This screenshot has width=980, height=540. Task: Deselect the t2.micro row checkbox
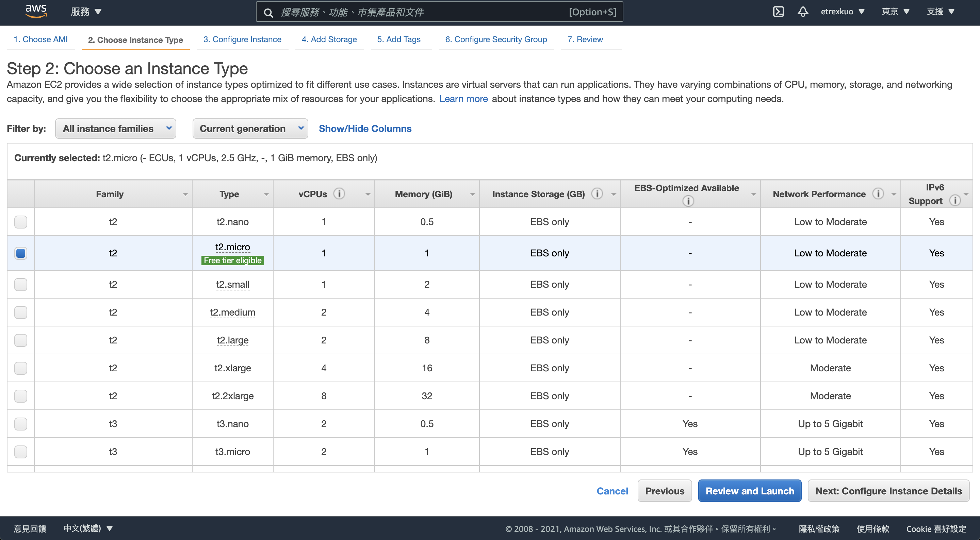(20, 253)
